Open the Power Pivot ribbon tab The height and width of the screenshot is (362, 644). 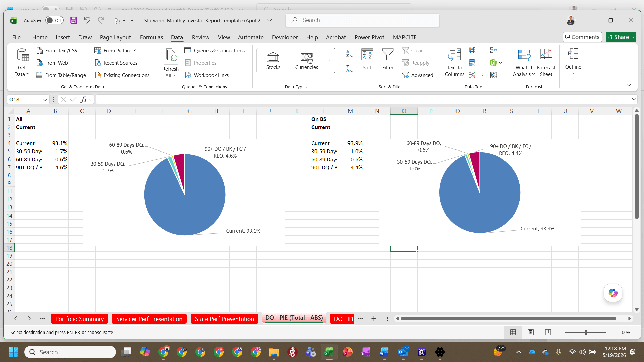click(369, 37)
